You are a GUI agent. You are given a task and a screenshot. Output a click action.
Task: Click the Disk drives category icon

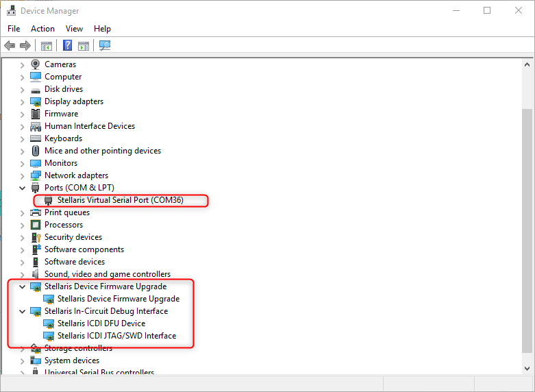[x=36, y=90]
